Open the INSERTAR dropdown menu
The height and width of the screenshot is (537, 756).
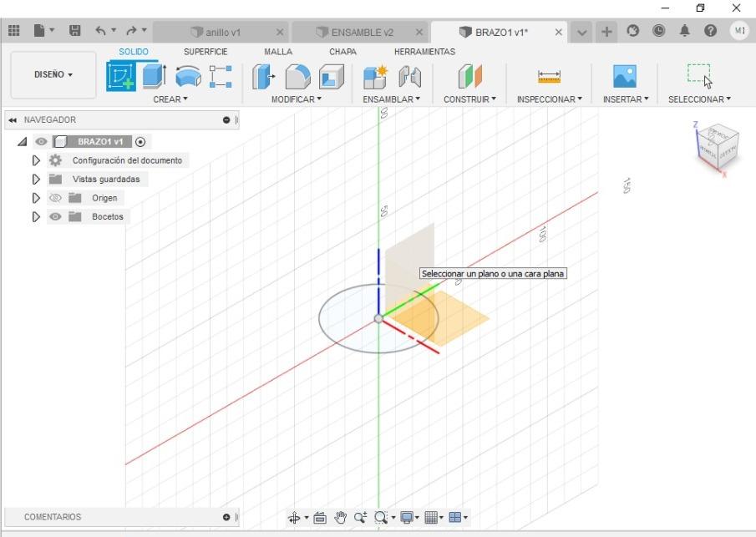[626, 99]
